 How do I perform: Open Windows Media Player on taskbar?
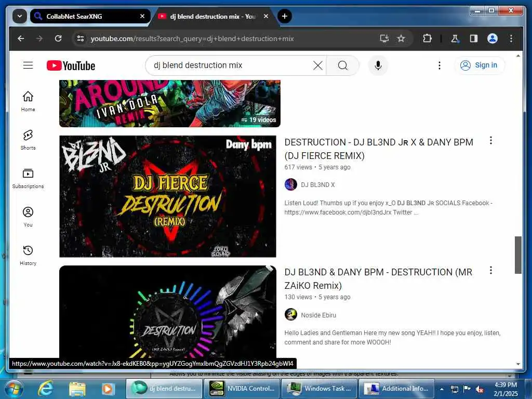click(108, 389)
